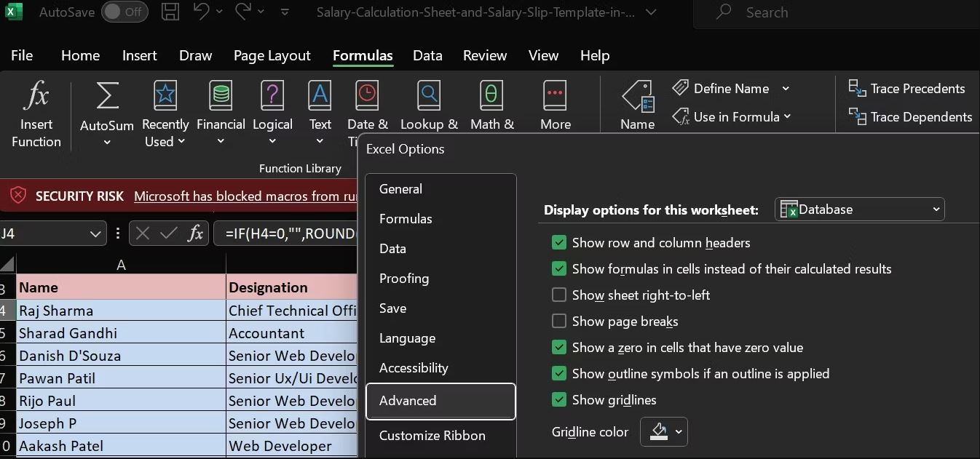Switch to the Page Layout tab
The width and height of the screenshot is (980, 459).
[x=272, y=55]
